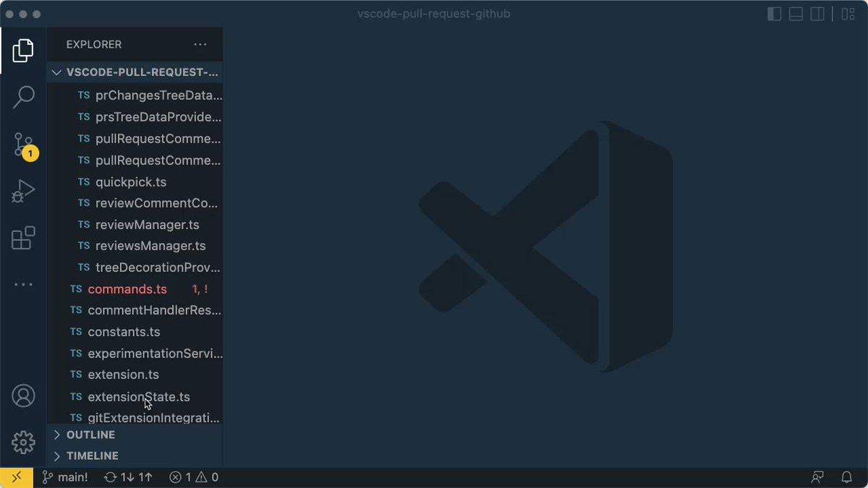Open the Customize Layout icon in title bar

(848, 14)
